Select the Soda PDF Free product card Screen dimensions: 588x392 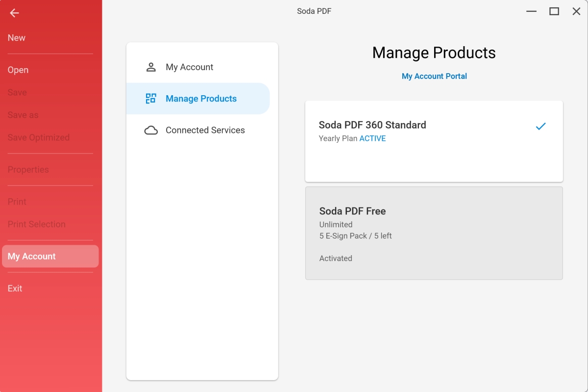pyautogui.click(x=434, y=233)
